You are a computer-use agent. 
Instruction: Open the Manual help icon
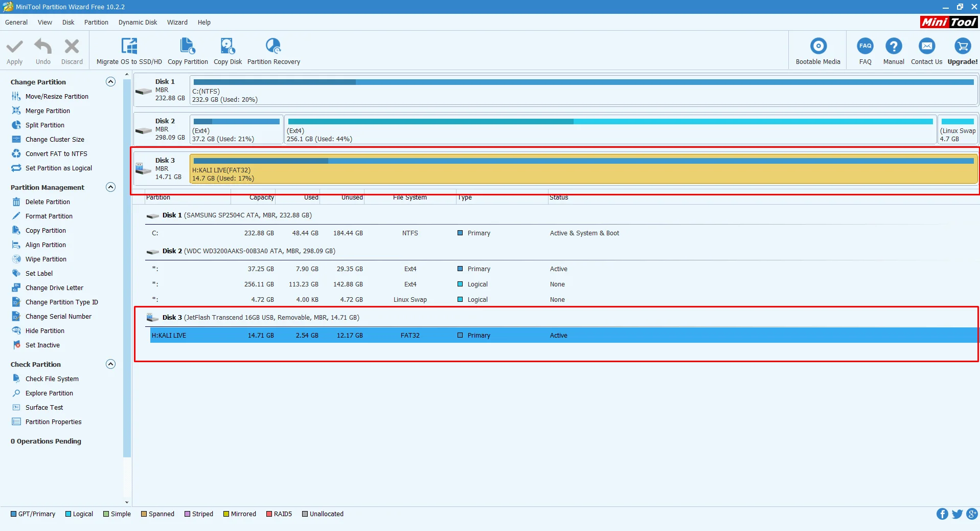tap(893, 47)
